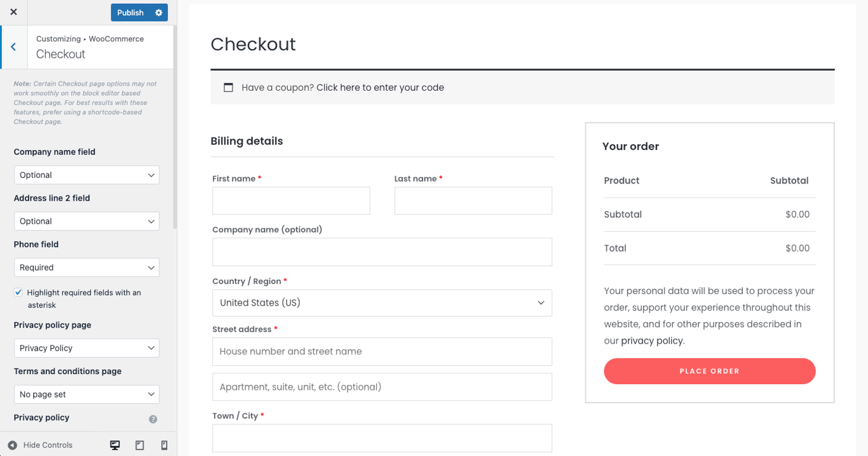Expand the Country / Region selector
Viewport: 868px width, 456px height.
coord(382,303)
